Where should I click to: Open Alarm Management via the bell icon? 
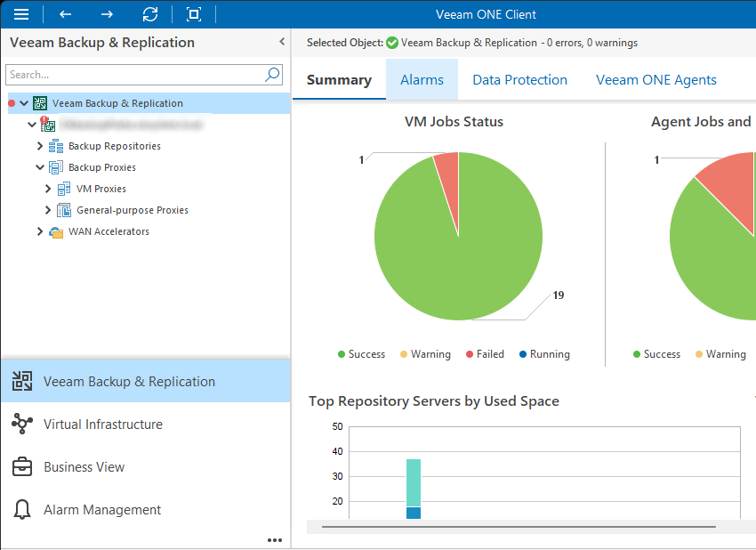coord(21,509)
